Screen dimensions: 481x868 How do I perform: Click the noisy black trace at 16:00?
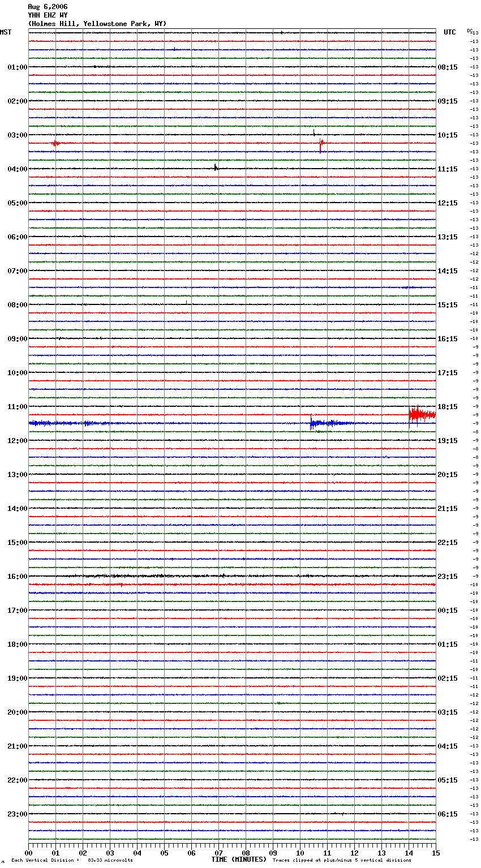coord(232,576)
